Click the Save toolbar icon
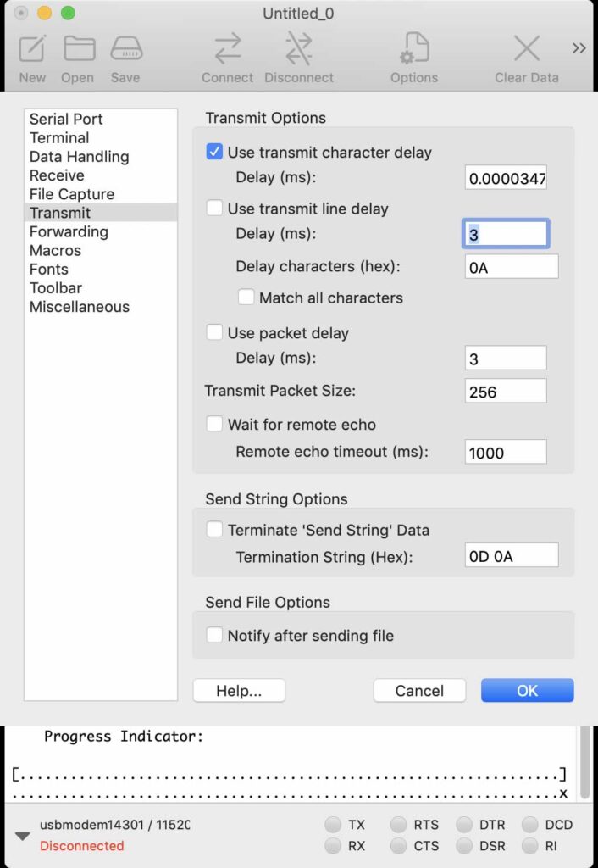The image size is (598, 868). tap(125, 49)
